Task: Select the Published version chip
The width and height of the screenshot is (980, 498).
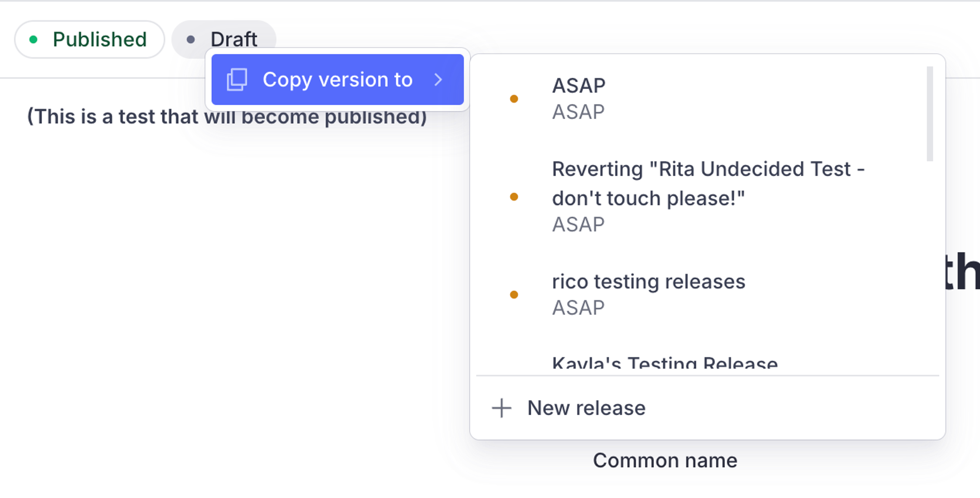Action: (x=89, y=40)
